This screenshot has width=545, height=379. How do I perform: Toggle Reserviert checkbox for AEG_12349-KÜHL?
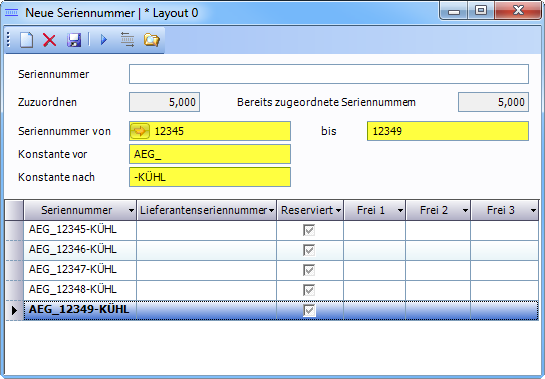click(x=309, y=310)
